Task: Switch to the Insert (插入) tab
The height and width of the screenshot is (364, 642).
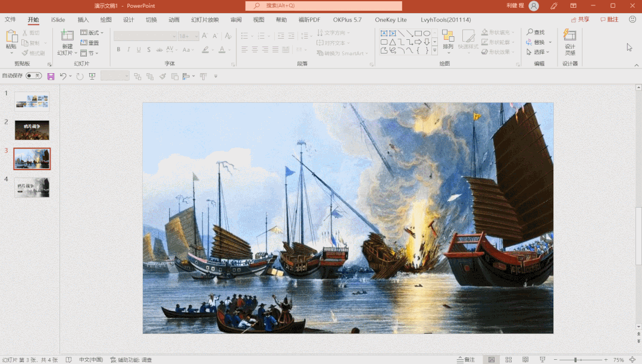Action: [x=83, y=20]
